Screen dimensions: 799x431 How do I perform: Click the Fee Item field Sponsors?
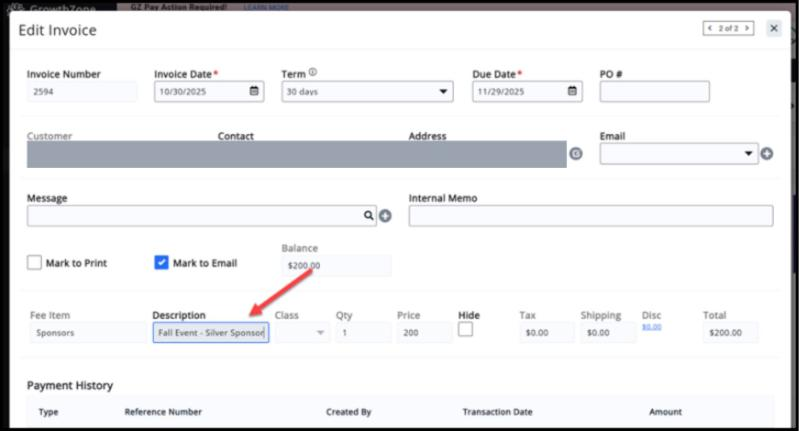88,333
